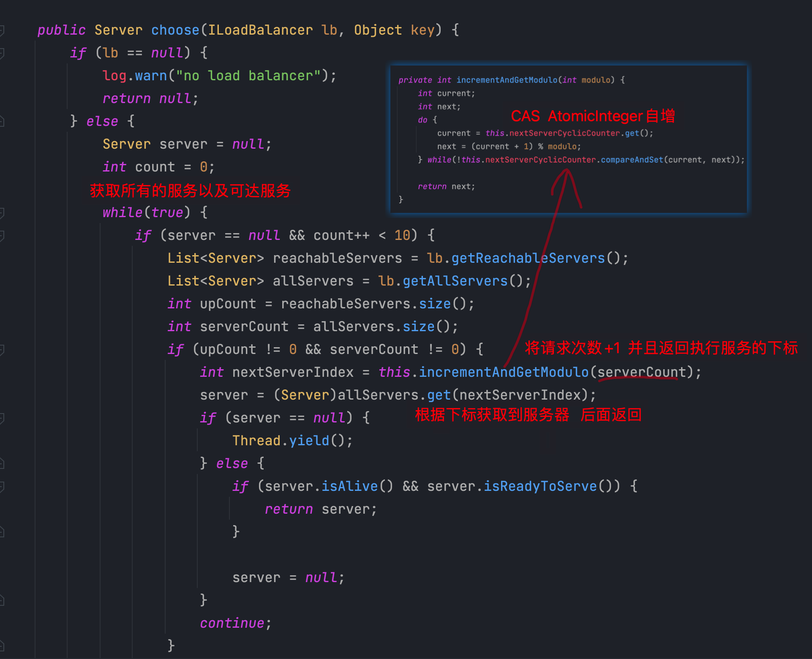812x659 pixels.
Task: Place cursor on the continue statement
Action: click(x=232, y=623)
